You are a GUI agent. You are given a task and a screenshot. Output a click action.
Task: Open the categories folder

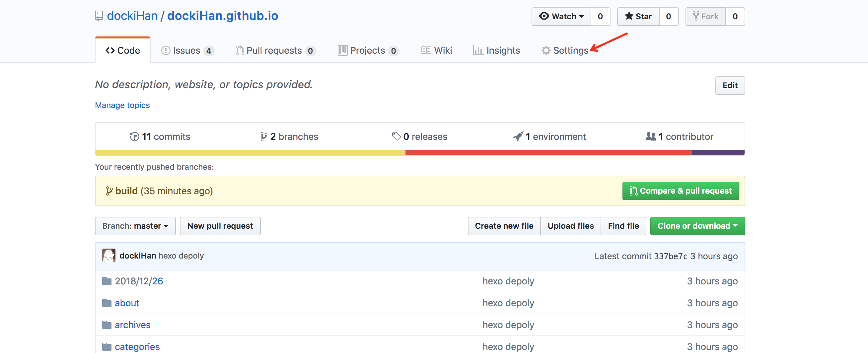point(137,347)
